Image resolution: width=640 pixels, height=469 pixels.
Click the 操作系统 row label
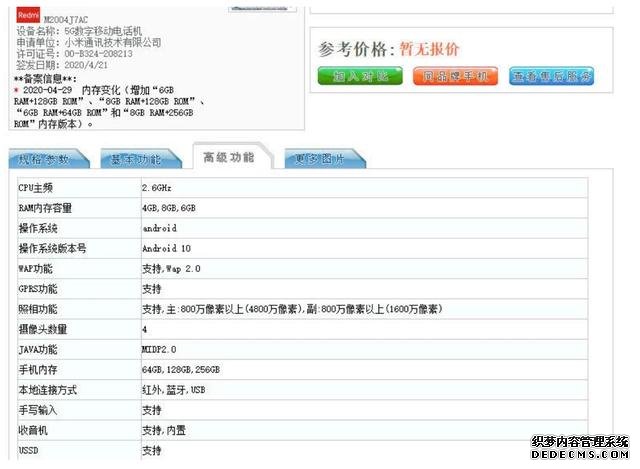pos(38,228)
